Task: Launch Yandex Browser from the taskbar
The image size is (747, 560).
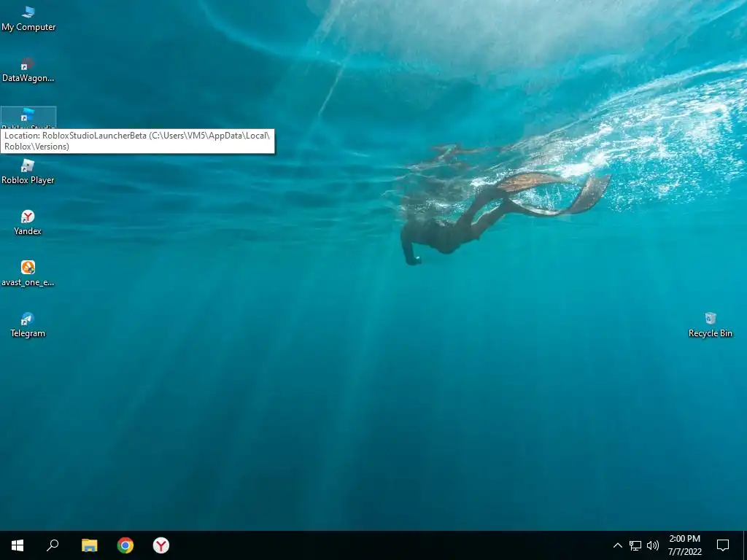Action: coord(161,545)
